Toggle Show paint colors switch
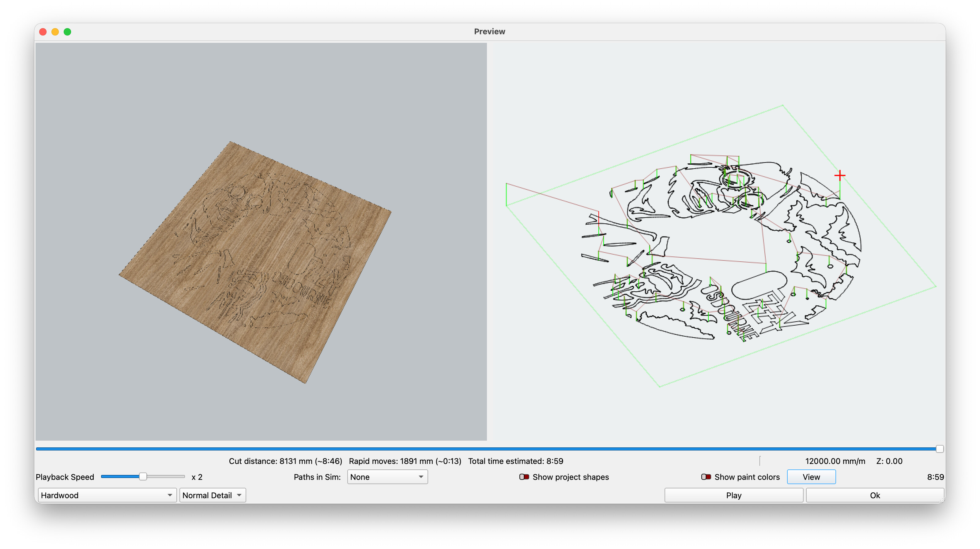The width and height of the screenshot is (980, 549). click(x=706, y=477)
